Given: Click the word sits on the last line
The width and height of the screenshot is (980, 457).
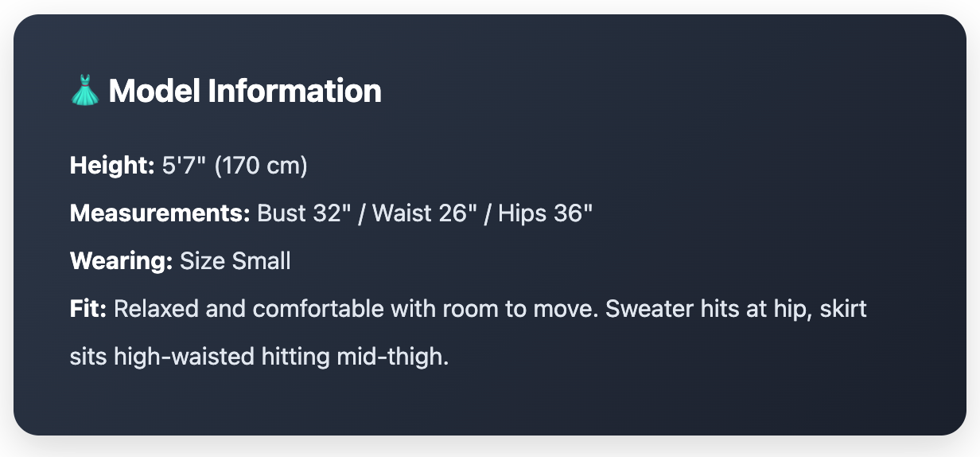Looking at the screenshot, I should coord(88,356).
